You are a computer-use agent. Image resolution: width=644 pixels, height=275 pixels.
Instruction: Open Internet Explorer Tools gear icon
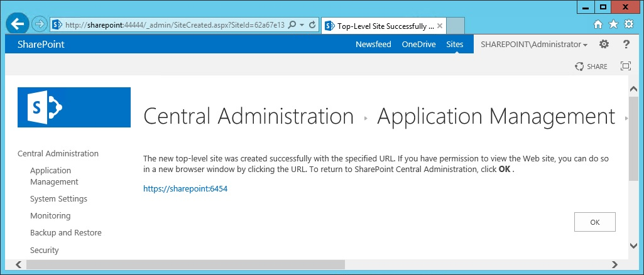(x=629, y=24)
